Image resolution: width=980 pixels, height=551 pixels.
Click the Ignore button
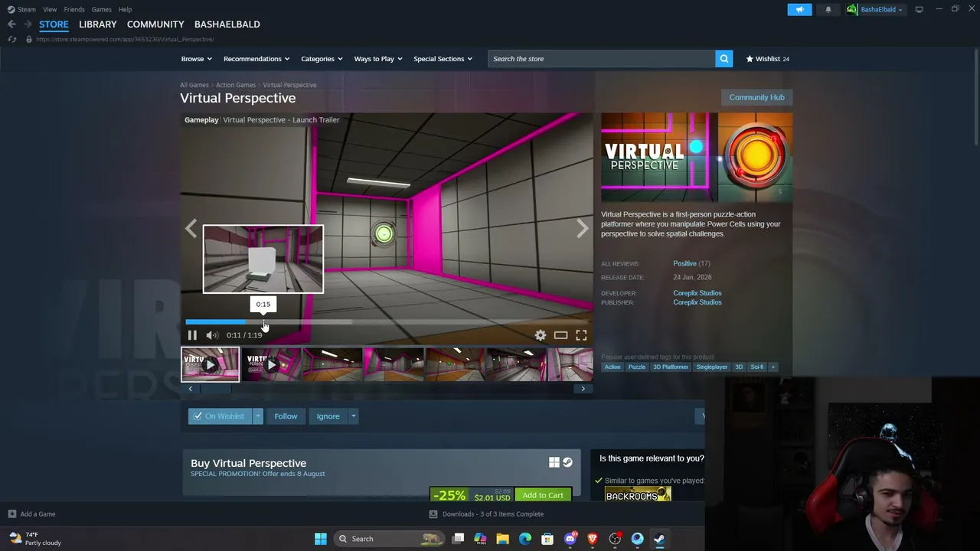point(328,416)
